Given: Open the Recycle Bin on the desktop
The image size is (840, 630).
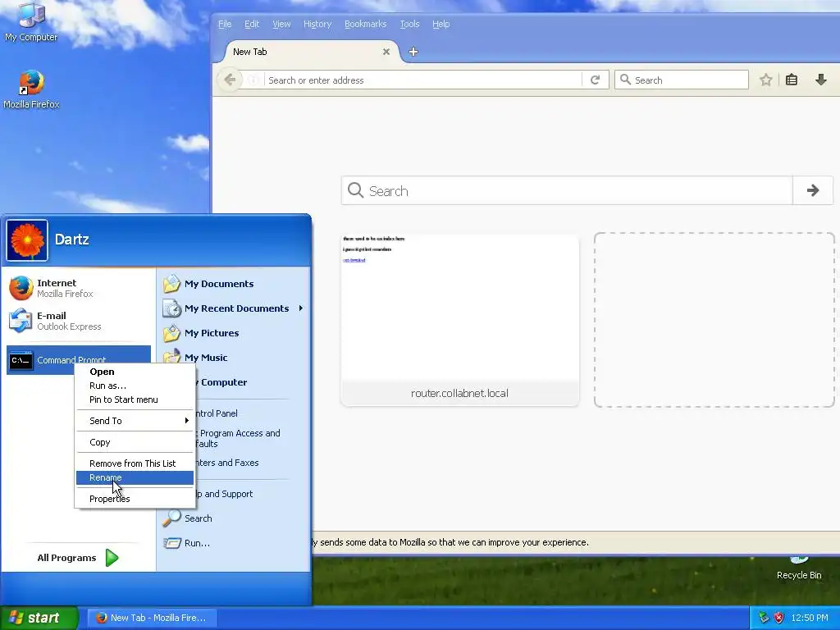Looking at the screenshot, I should pyautogui.click(x=799, y=568).
